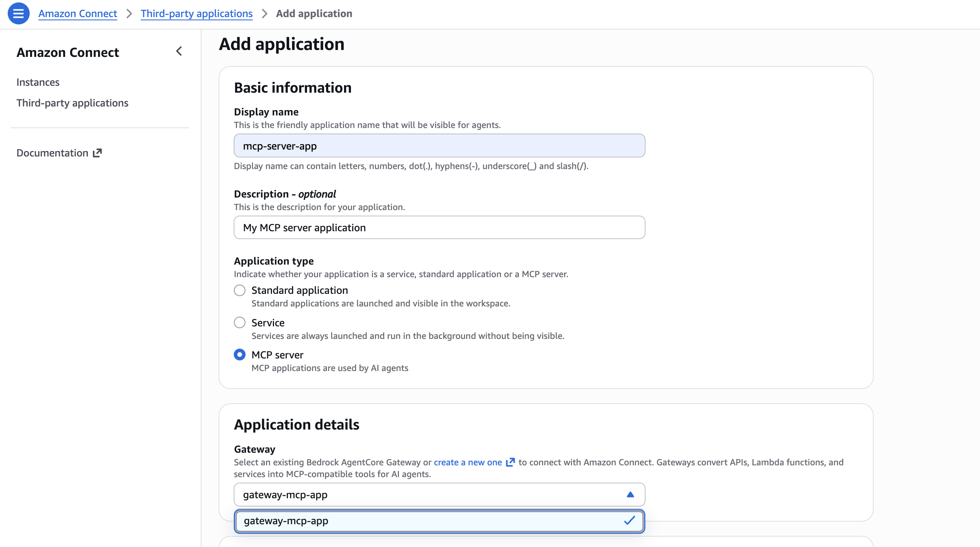Click the Display name input containing mcp-server-app

click(x=438, y=145)
